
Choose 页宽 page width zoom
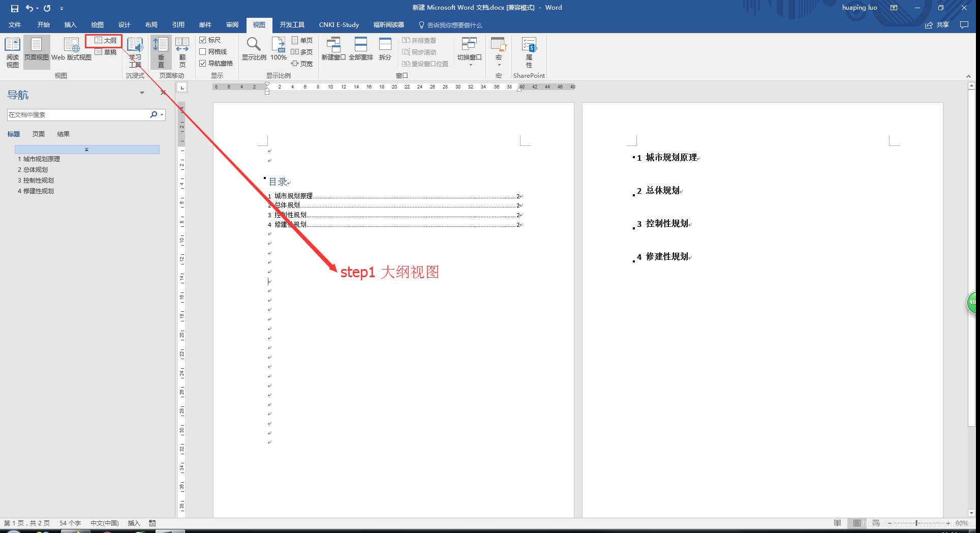click(x=302, y=64)
